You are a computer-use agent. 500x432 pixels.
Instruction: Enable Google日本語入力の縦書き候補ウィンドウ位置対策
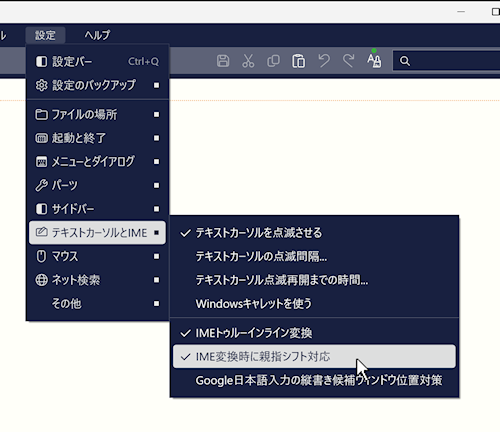coord(314,380)
